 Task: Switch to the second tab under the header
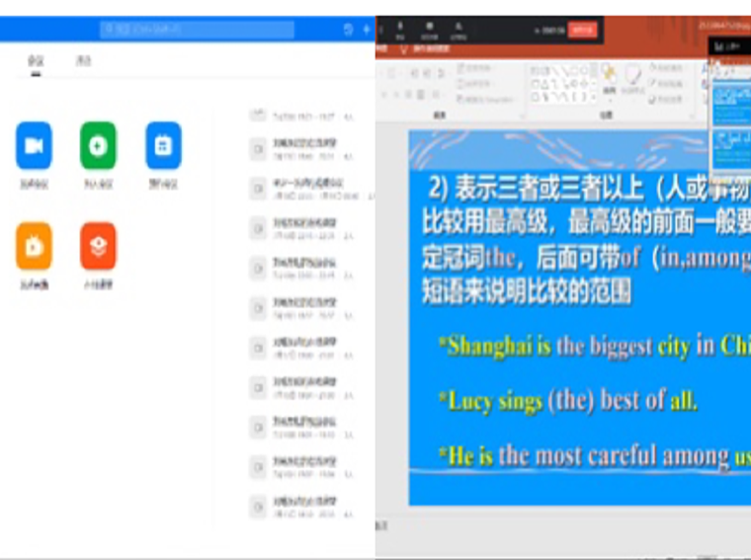(84, 61)
